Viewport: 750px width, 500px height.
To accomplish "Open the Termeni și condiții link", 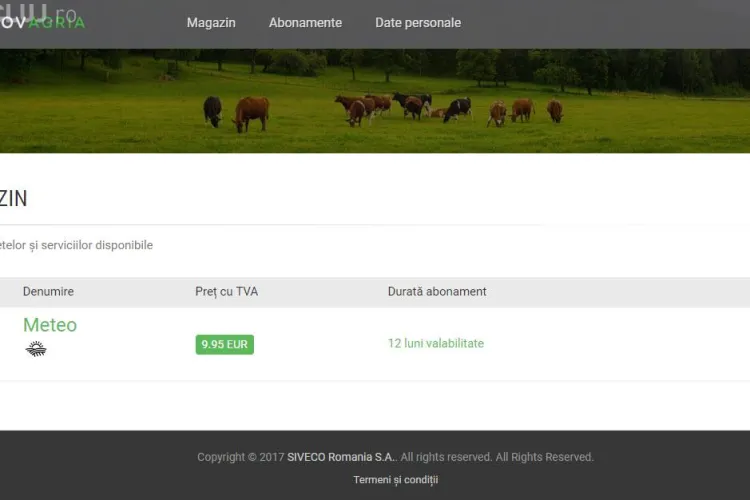I will point(395,480).
